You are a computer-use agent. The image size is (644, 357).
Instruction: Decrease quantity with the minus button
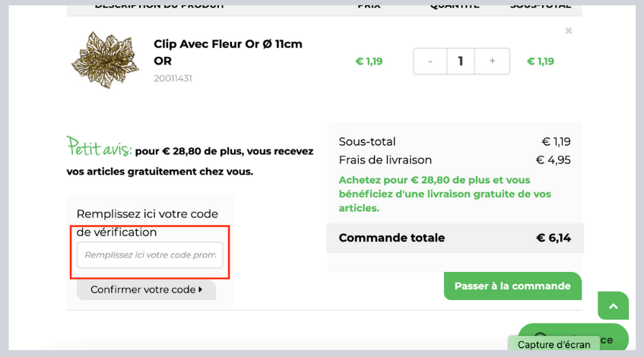[x=430, y=62]
